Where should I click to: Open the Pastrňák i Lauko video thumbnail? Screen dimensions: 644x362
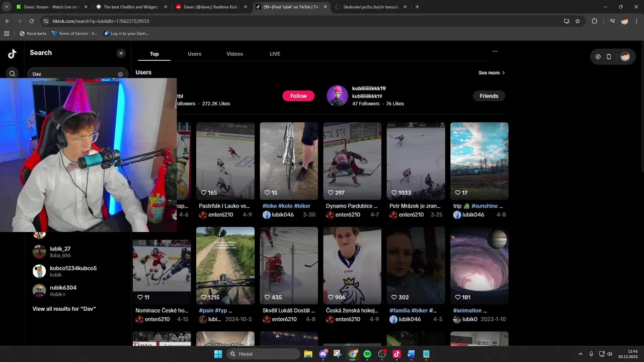point(225,161)
